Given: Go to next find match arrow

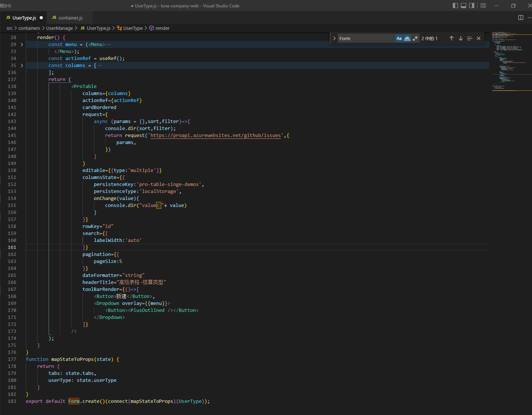Looking at the screenshot, I should click(461, 38).
